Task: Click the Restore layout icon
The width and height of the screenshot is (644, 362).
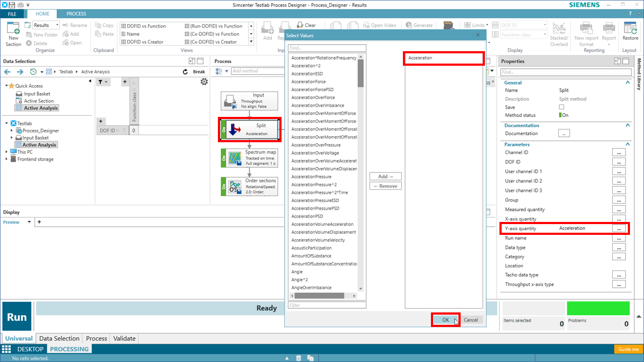Action: [x=630, y=29]
